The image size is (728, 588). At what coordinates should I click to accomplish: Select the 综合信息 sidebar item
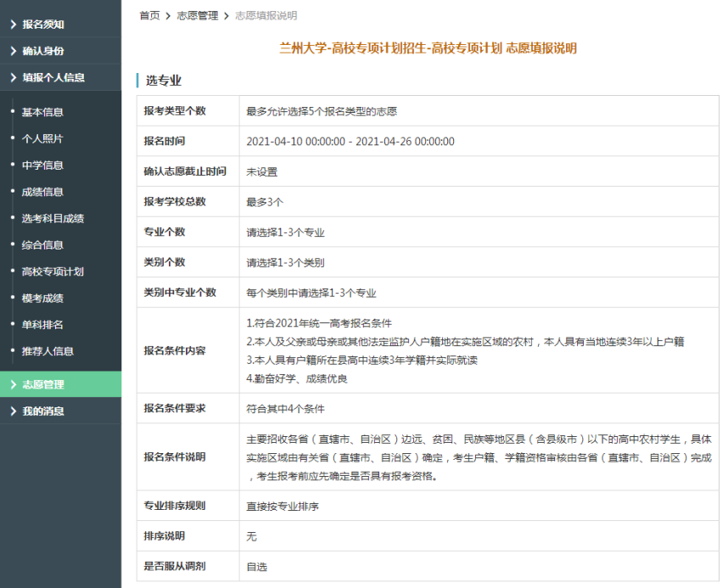tap(42, 245)
